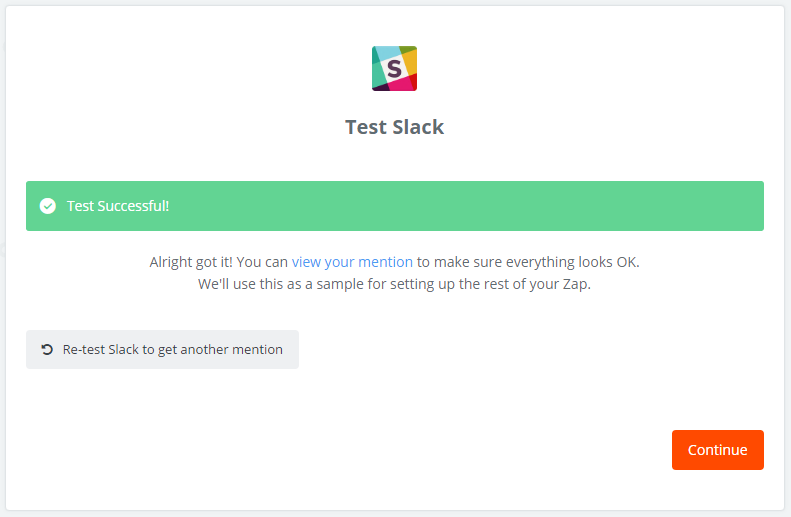Image resolution: width=791 pixels, height=517 pixels.
Task: Re-test Slack to get another mention
Action: pyautogui.click(x=162, y=350)
